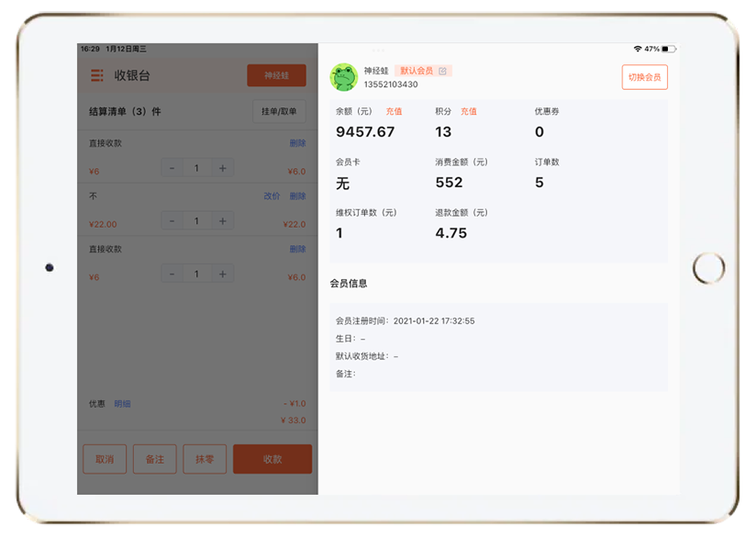The height and width of the screenshot is (538, 756).
Task: Click the 退款金额 value 4.75
Action: [450, 233]
